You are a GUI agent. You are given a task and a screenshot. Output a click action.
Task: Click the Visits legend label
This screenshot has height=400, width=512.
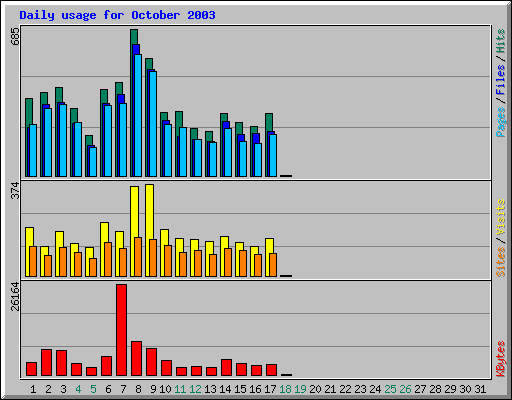tap(500, 217)
